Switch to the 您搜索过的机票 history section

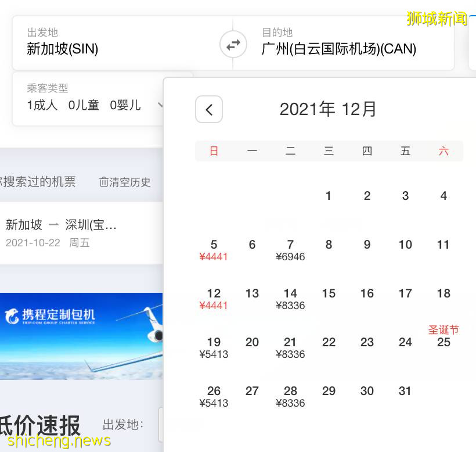pos(35,182)
